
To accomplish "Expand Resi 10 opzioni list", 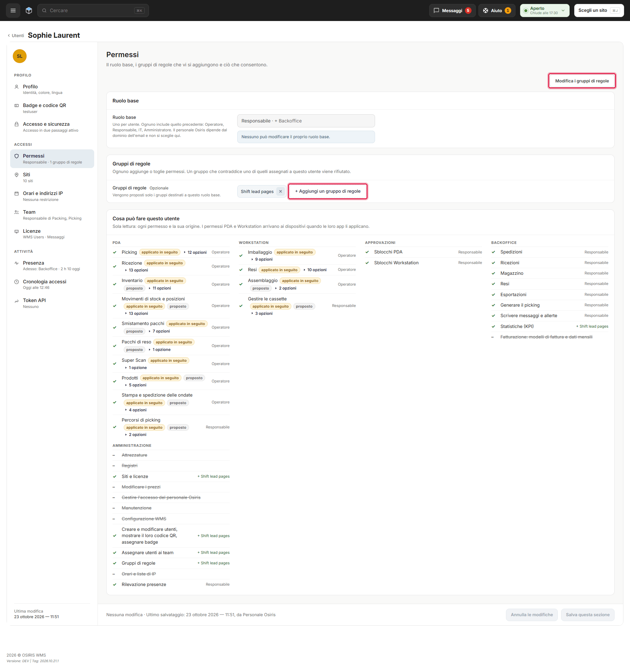I will coord(315,270).
